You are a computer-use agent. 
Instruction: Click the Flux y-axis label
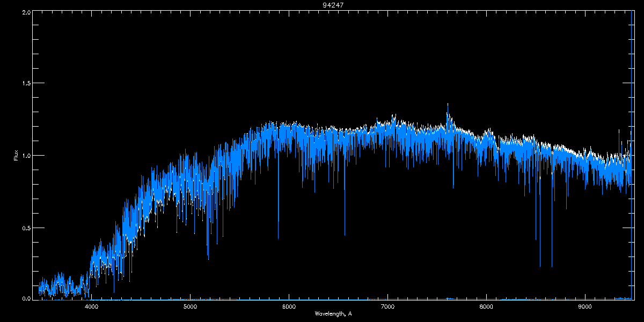click(16, 155)
